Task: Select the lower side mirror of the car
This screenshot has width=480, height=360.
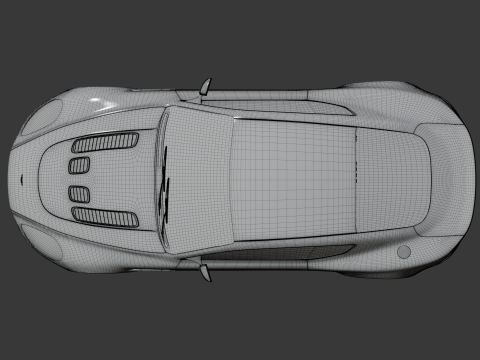Action: (206, 272)
